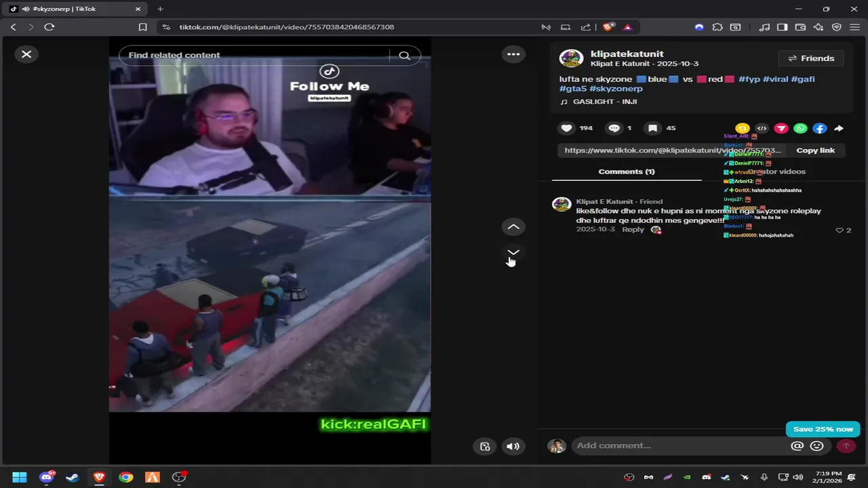Open the #fyp hashtag
Image resolution: width=868 pixels, height=488 pixels.
(749, 79)
